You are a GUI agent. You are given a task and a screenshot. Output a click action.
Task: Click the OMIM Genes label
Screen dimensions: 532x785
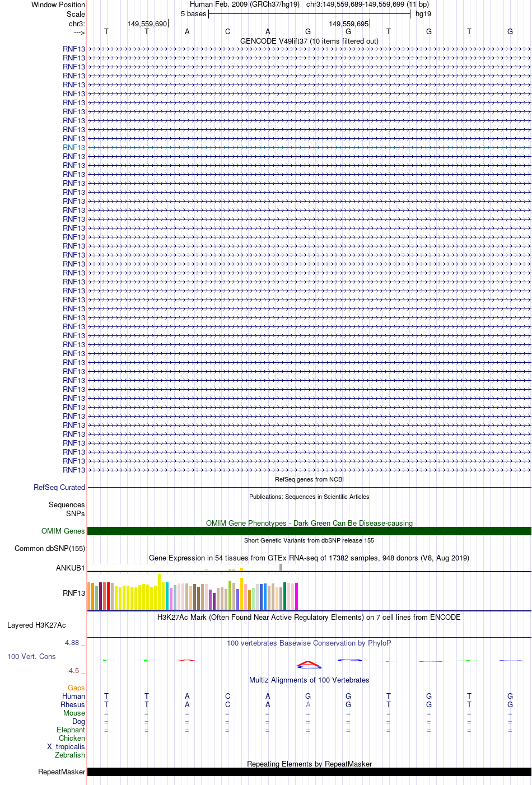click(63, 531)
